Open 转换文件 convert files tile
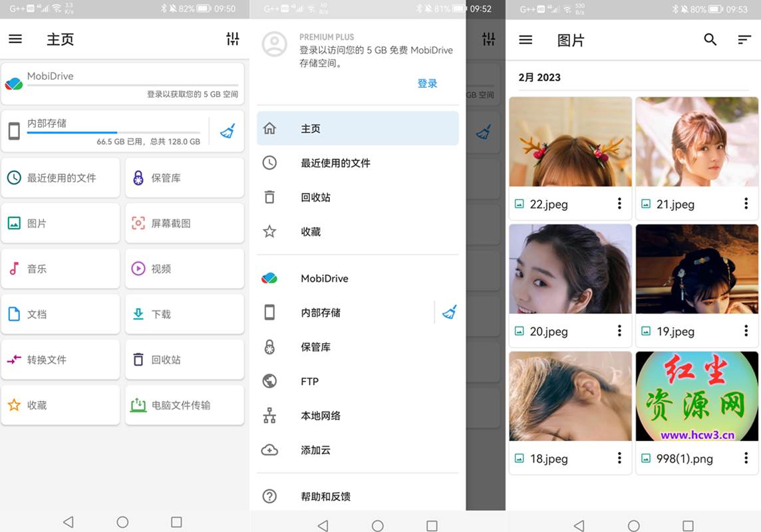Viewport: 761px width, 532px height. pos(61,360)
